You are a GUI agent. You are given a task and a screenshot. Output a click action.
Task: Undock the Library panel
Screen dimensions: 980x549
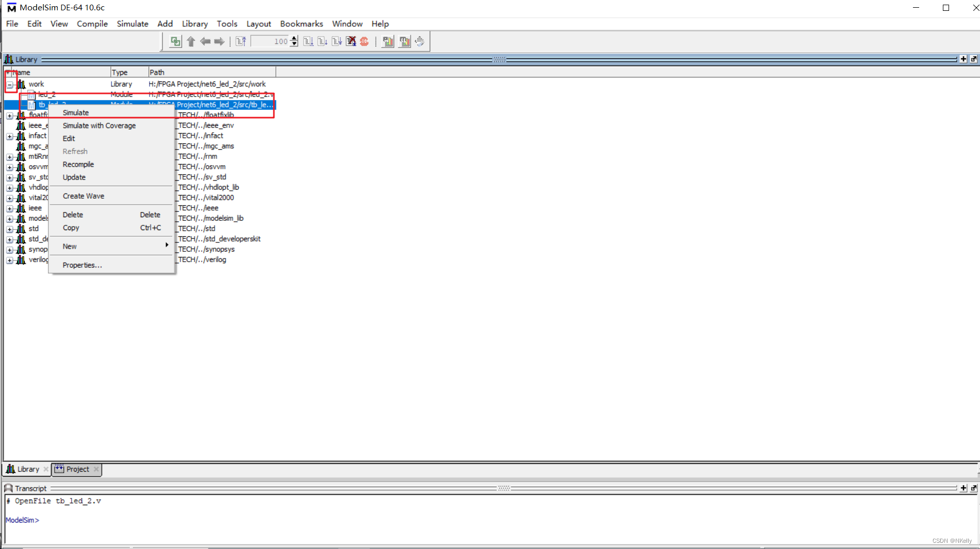coord(973,59)
